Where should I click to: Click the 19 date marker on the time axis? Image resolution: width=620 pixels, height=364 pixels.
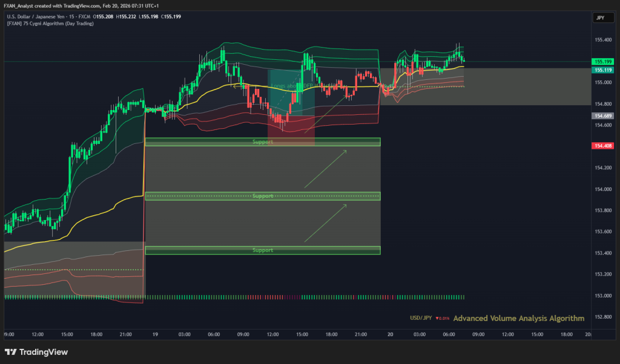click(156, 334)
